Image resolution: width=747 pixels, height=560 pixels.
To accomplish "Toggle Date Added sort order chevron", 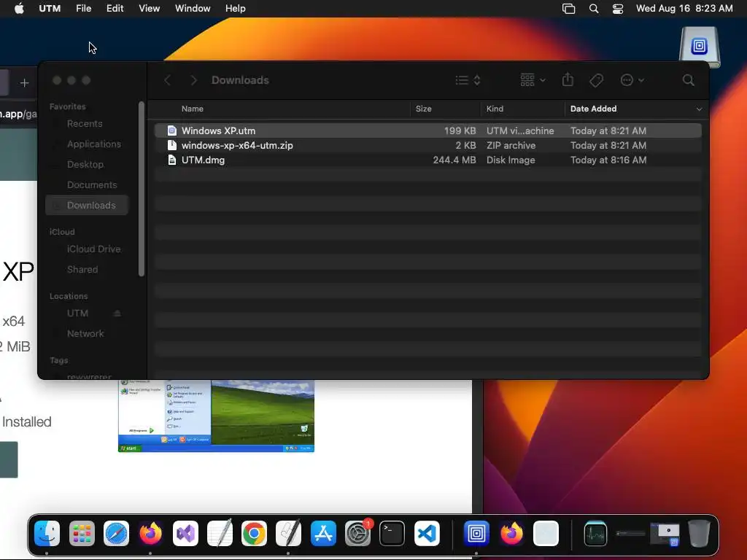I will 699,109.
